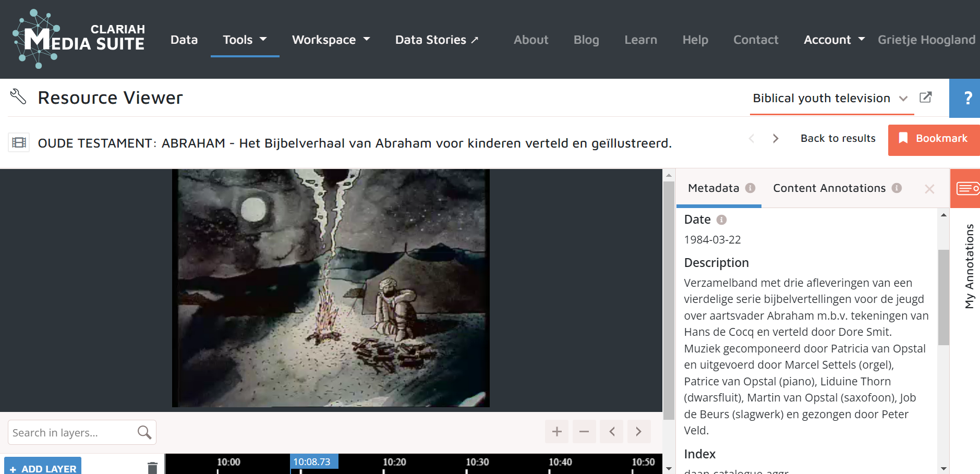Open the blue question mark help panel
Viewport: 980px width, 474px height.
pos(967,98)
